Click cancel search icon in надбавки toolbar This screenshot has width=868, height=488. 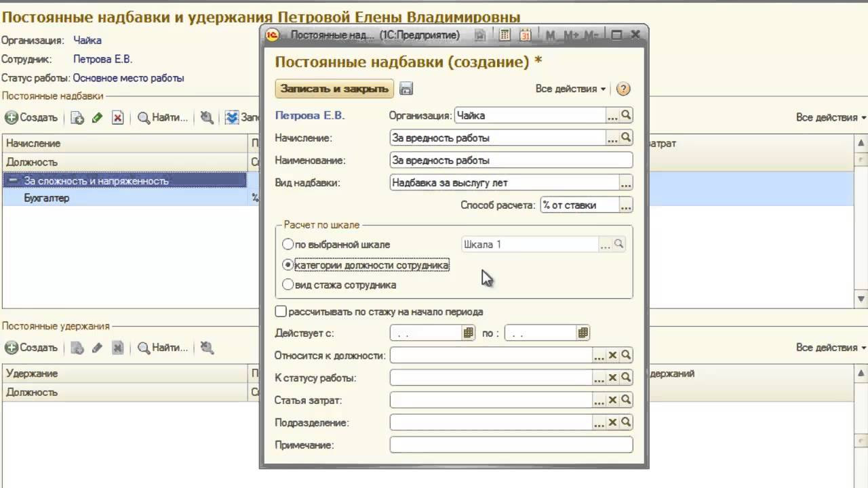tap(208, 118)
